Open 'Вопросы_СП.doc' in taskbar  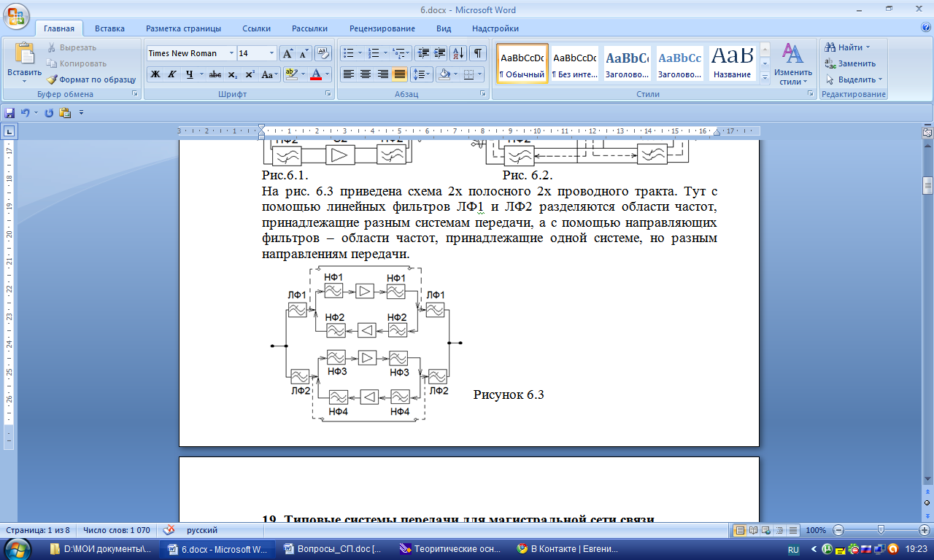pos(336,549)
